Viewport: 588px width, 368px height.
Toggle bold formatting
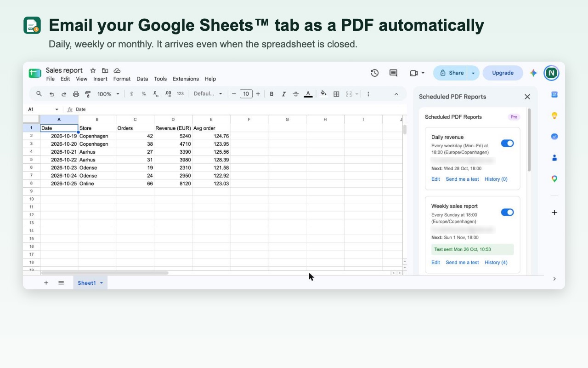pos(271,94)
